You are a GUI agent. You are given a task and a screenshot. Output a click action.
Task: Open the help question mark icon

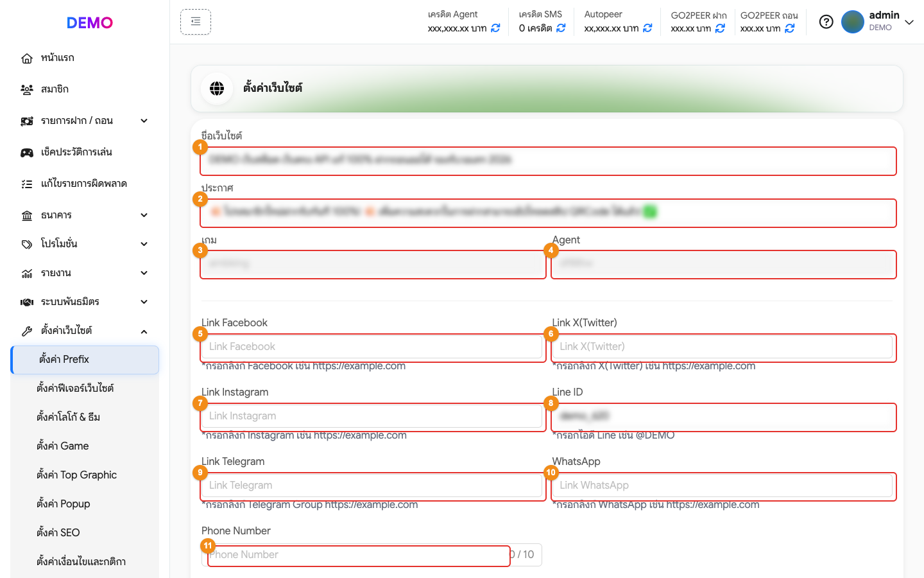coord(826,22)
